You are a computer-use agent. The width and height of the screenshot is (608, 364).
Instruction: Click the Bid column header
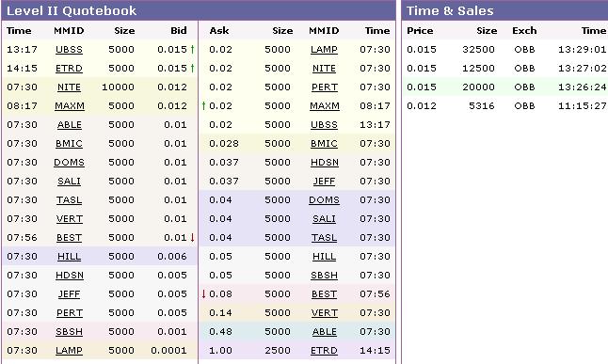click(179, 31)
